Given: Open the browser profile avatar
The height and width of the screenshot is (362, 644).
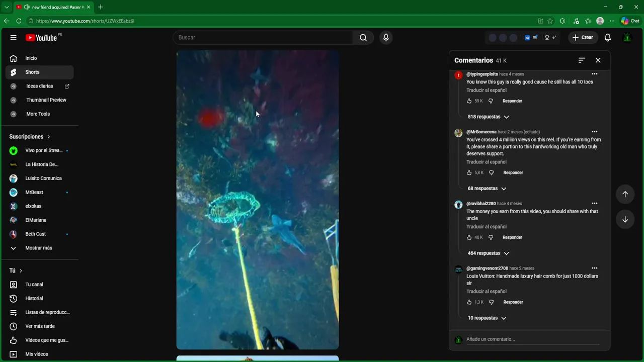Looking at the screenshot, I should coord(600,21).
